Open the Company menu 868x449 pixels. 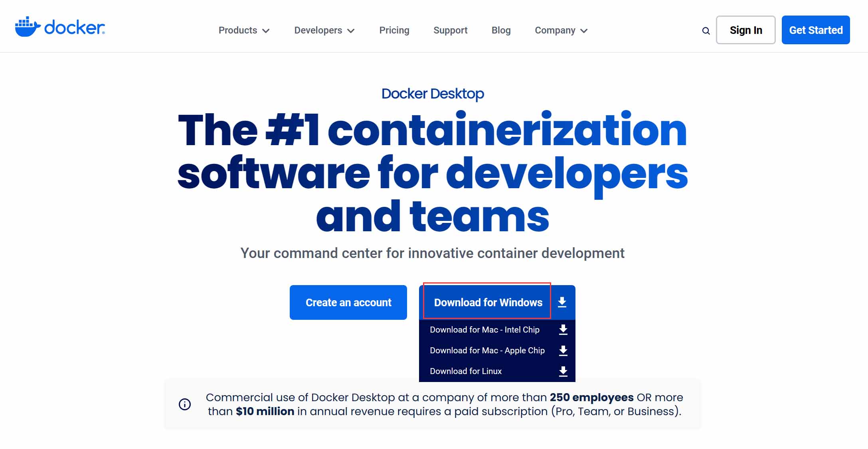coord(561,30)
